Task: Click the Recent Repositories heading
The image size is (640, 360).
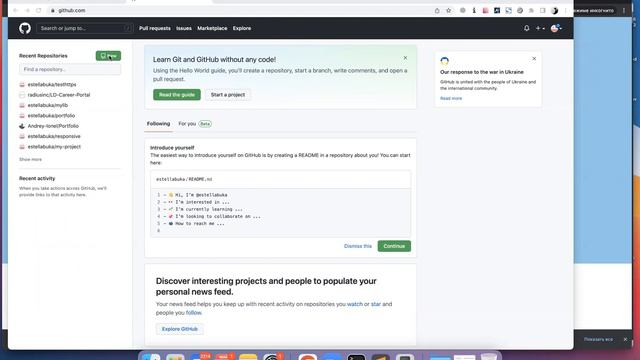Action: (43, 56)
